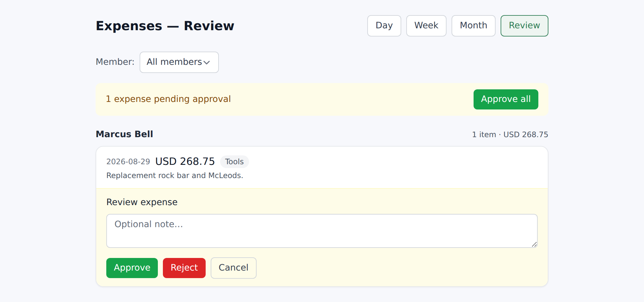Click the 'Member:' label
The width and height of the screenshot is (644, 302).
(115, 62)
